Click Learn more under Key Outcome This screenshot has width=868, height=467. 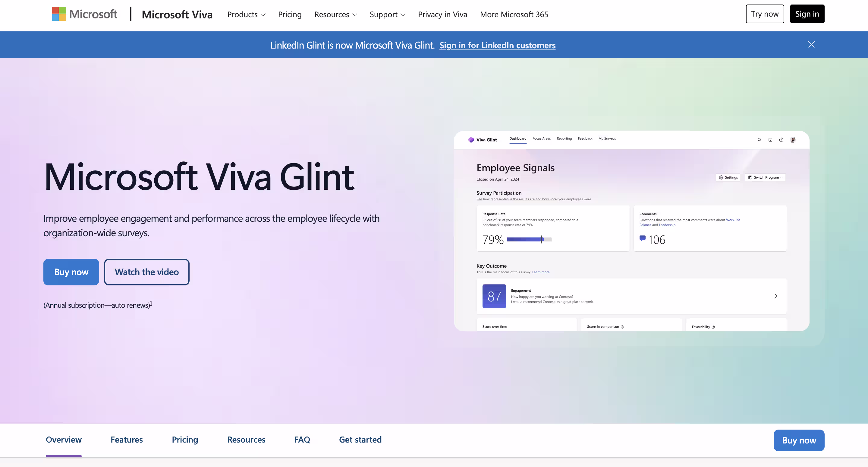(x=540, y=272)
